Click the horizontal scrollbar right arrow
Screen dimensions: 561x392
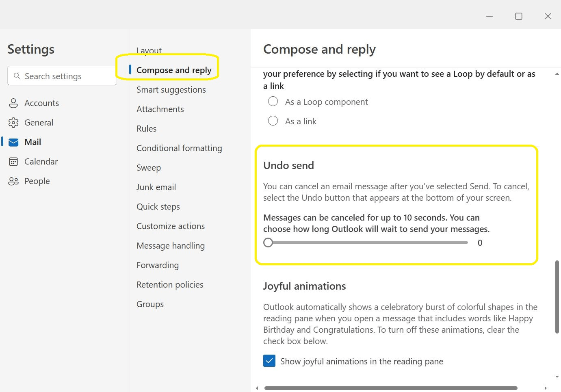click(546, 388)
